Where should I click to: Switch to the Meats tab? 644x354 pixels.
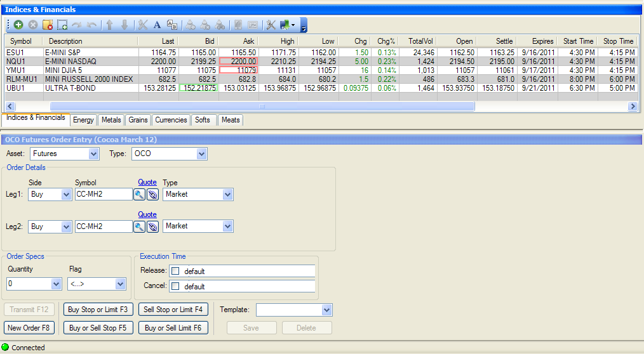pyautogui.click(x=231, y=120)
